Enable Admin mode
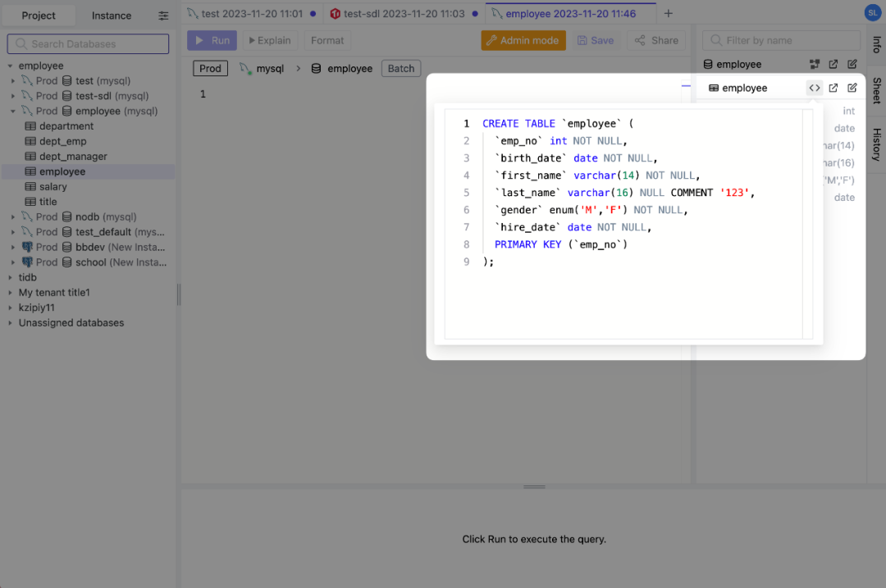This screenshot has width=886, height=588. coord(523,41)
